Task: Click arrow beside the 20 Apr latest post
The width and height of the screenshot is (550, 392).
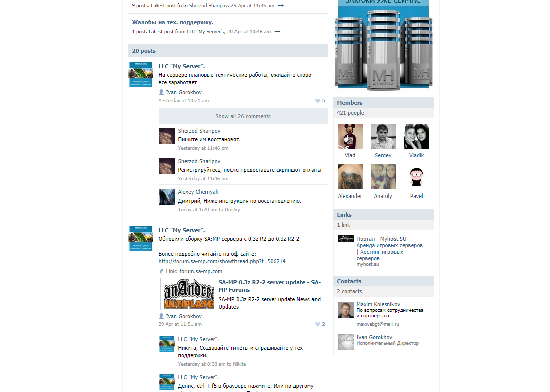Action: [x=277, y=32]
